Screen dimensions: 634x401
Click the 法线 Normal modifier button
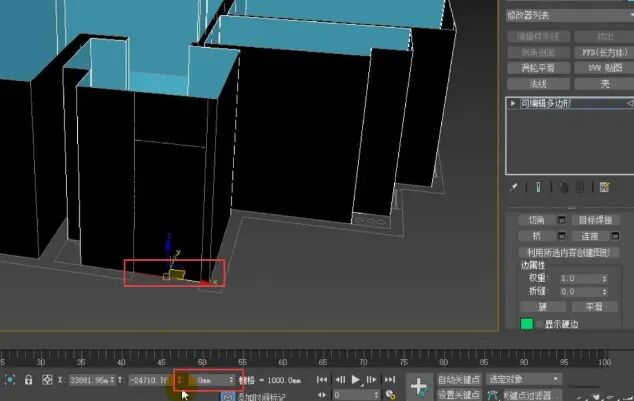(x=538, y=84)
